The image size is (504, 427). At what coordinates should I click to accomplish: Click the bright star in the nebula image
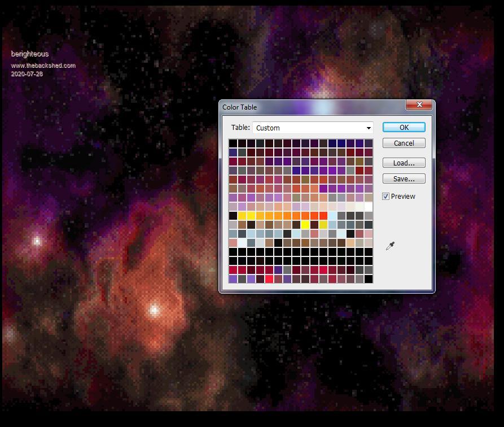(154, 310)
